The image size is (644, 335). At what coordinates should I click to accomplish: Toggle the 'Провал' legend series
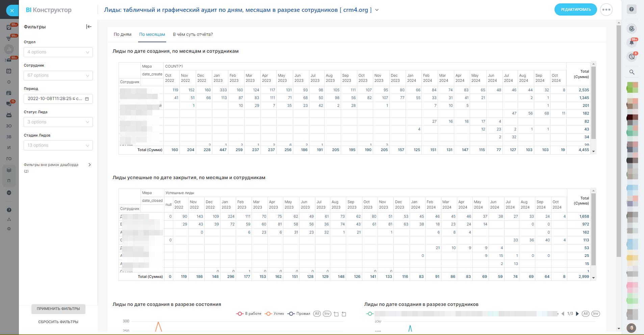[299, 314]
